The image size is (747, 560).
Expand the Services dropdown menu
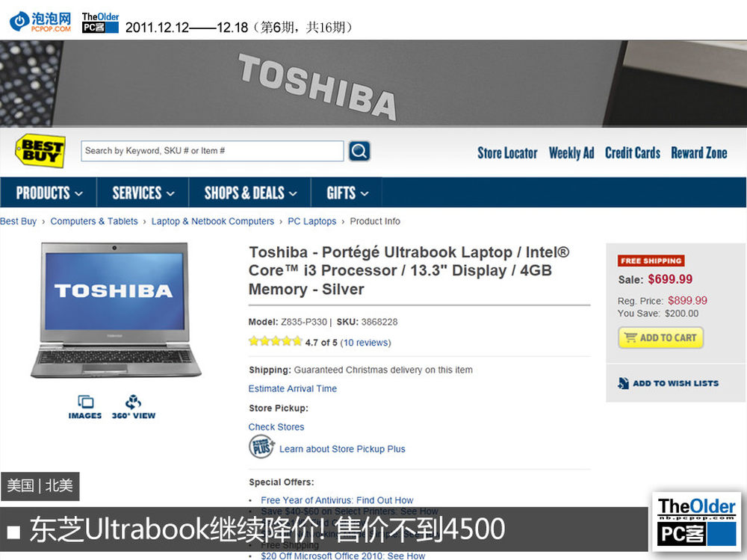(143, 193)
